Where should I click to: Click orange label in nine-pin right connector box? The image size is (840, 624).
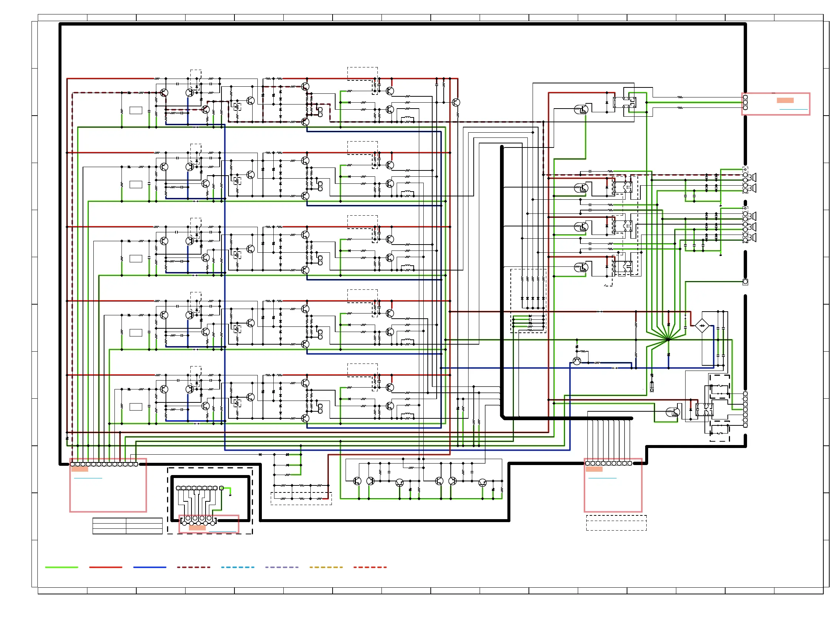coord(594,469)
